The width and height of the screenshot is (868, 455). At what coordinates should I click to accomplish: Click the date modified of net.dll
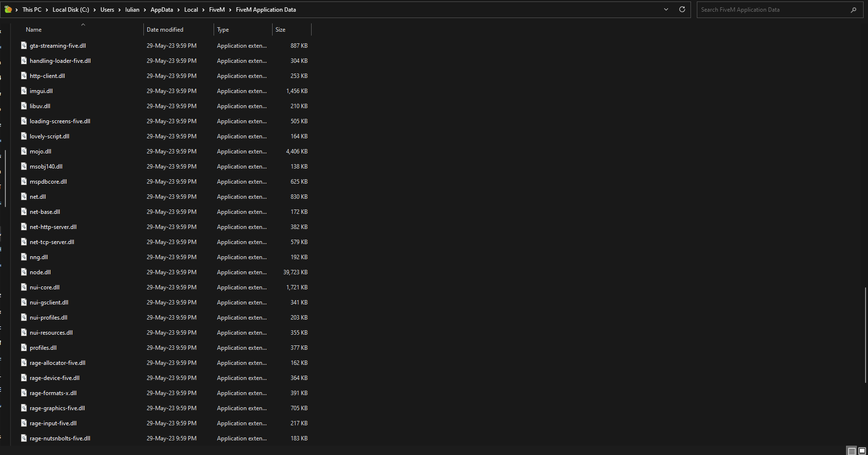(x=172, y=197)
